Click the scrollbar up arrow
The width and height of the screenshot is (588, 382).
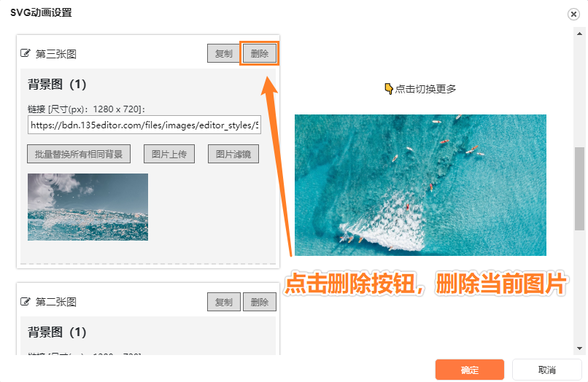click(579, 34)
